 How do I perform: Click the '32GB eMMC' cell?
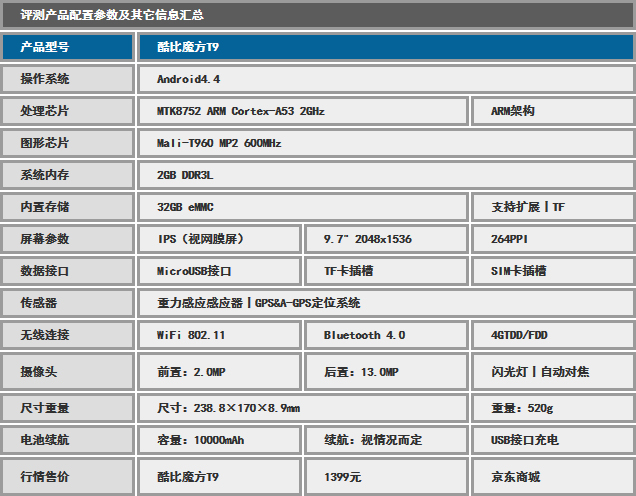click(303, 207)
